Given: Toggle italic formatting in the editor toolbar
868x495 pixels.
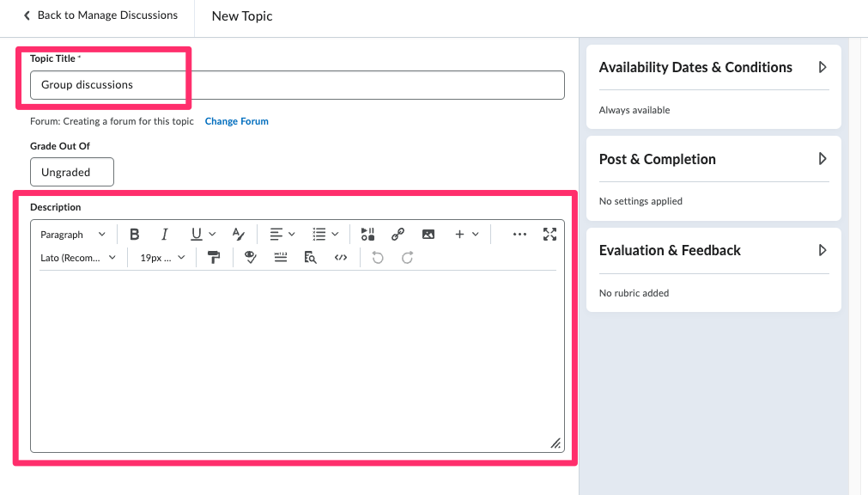Looking at the screenshot, I should (164, 235).
